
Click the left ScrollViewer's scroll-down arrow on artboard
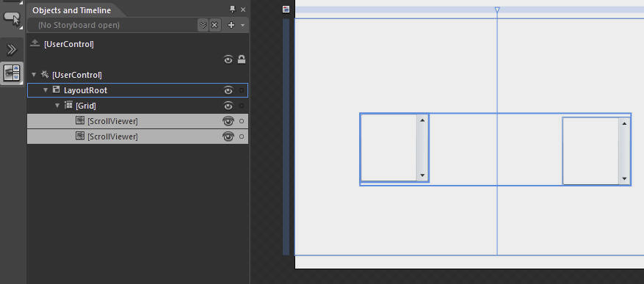pos(422,175)
